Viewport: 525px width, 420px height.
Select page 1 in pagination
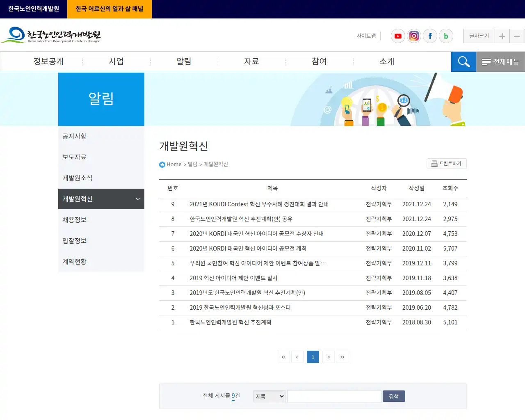click(x=313, y=357)
